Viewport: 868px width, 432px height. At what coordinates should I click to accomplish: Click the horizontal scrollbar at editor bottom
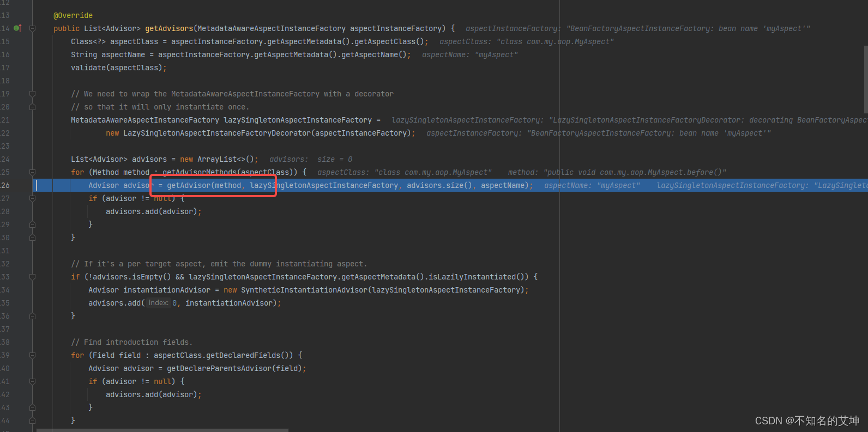click(x=162, y=430)
